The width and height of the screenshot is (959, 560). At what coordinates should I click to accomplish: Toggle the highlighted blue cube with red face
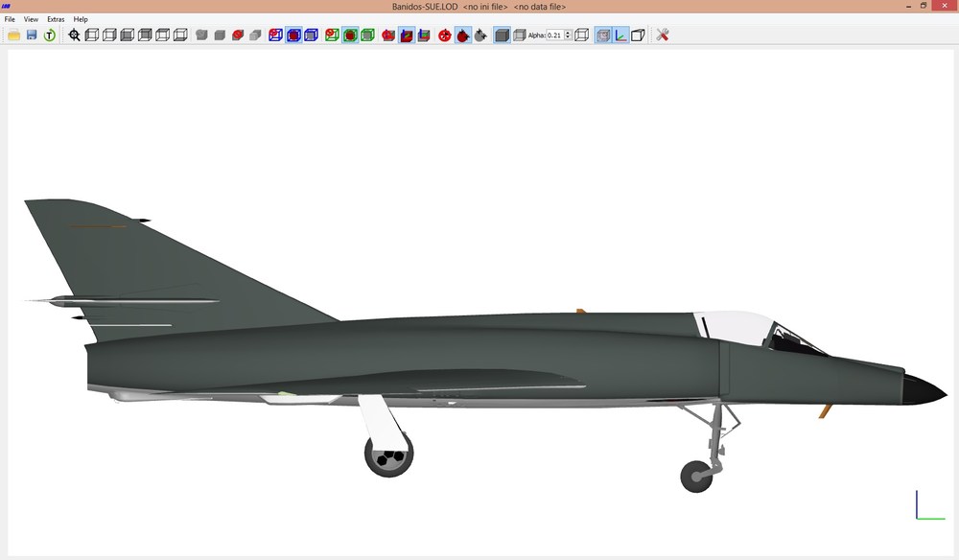click(x=293, y=35)
